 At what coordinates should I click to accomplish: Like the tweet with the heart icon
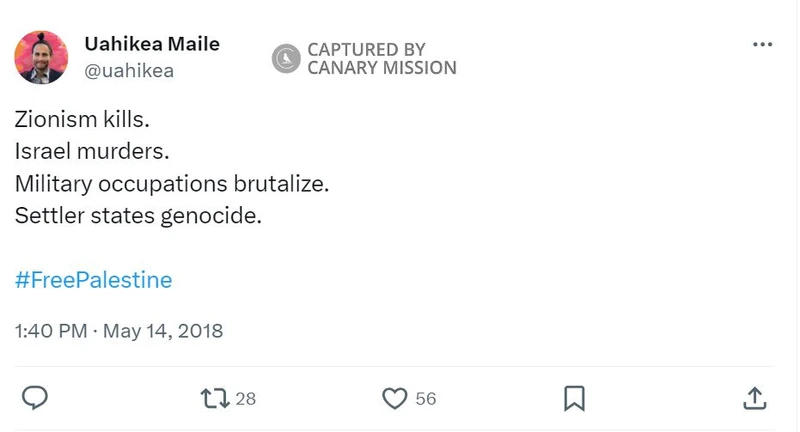[x=396, y=398]
